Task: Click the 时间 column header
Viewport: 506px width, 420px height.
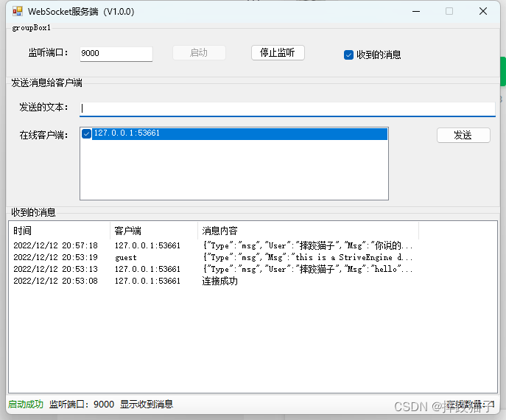Action: [x=59, y=231]
